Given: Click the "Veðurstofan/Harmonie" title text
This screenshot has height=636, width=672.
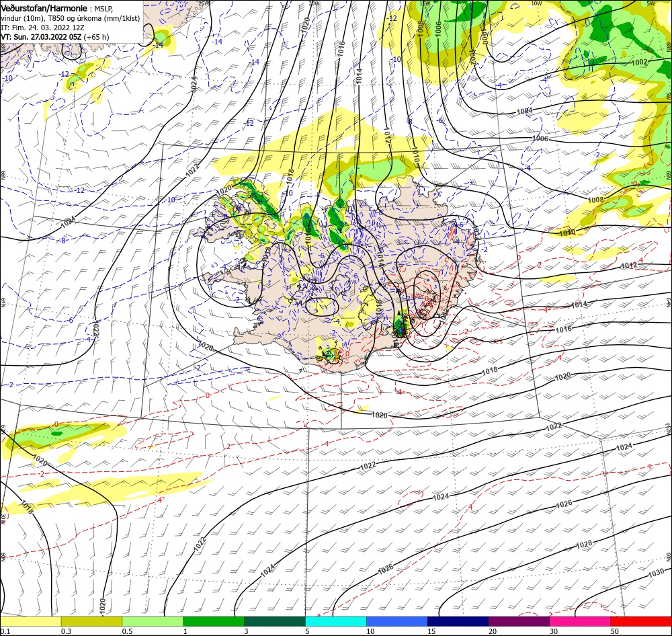Looking at the screenshot, I should click(44, 8).
